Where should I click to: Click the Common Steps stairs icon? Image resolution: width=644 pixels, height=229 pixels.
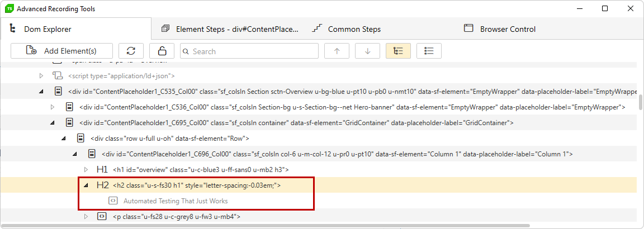point(316,28)
